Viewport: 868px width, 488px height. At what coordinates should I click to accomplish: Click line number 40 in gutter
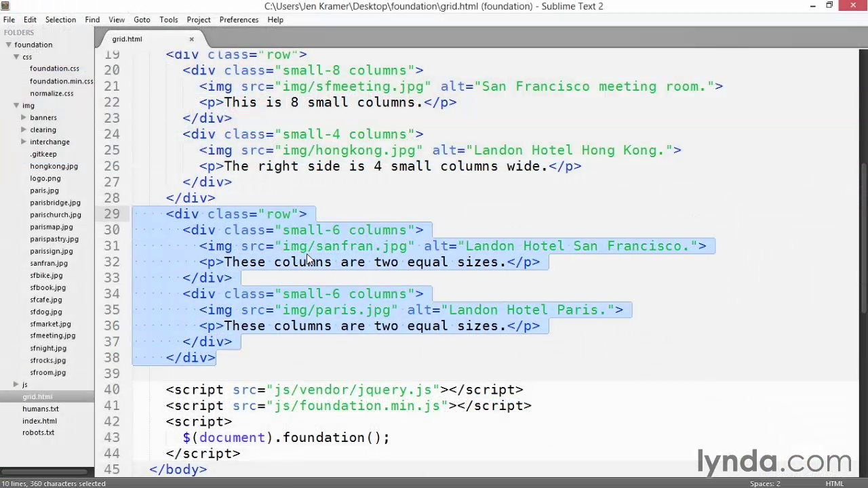pos(112,390)
